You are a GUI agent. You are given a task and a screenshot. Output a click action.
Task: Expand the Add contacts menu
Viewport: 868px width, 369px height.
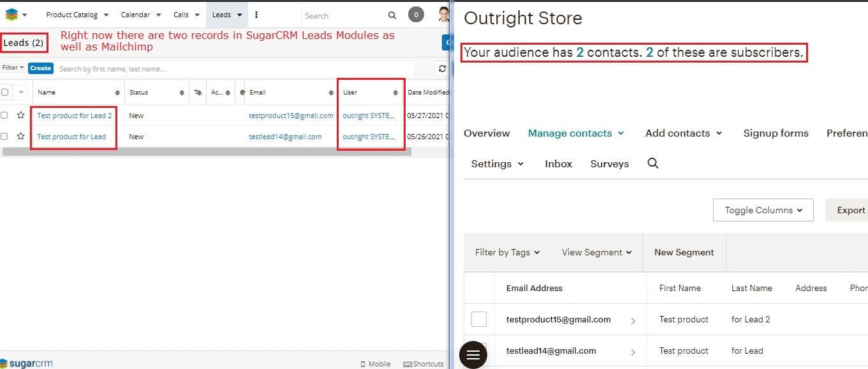[684, 133]
